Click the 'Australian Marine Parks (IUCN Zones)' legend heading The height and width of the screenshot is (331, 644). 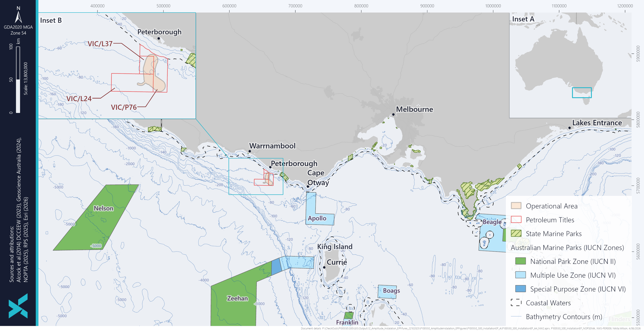[567, 247]
